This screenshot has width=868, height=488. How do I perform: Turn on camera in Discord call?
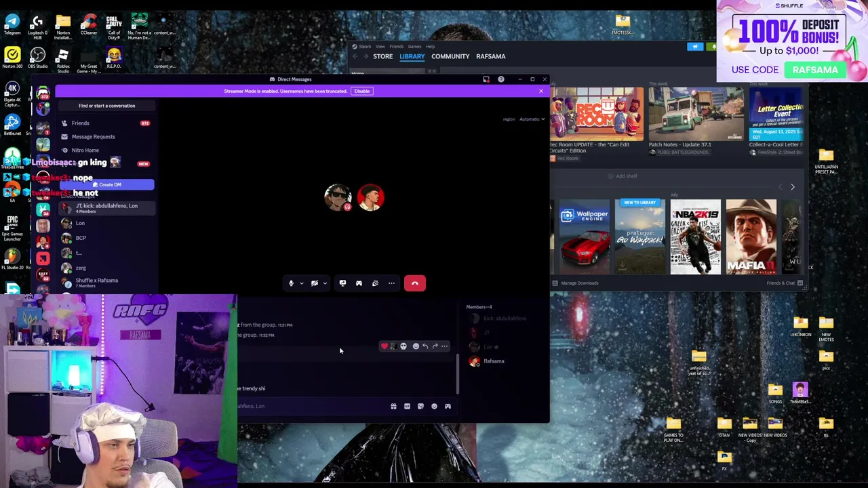[315, 283]
